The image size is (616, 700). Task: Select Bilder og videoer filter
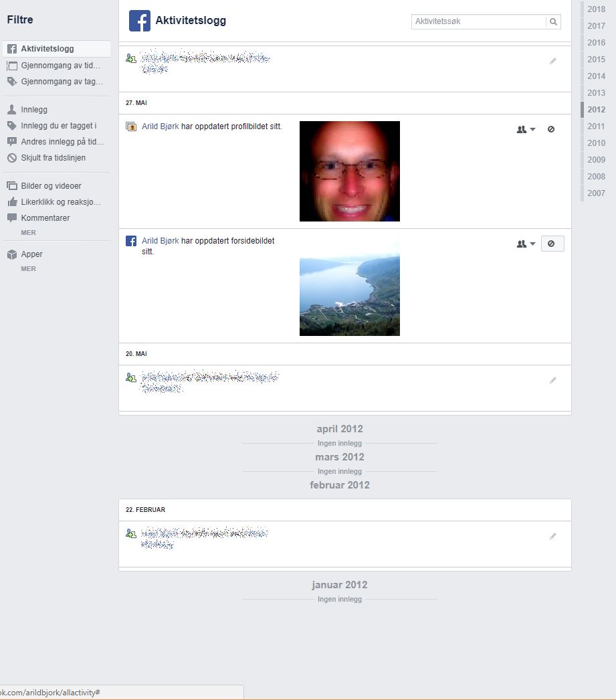point(51,186)
